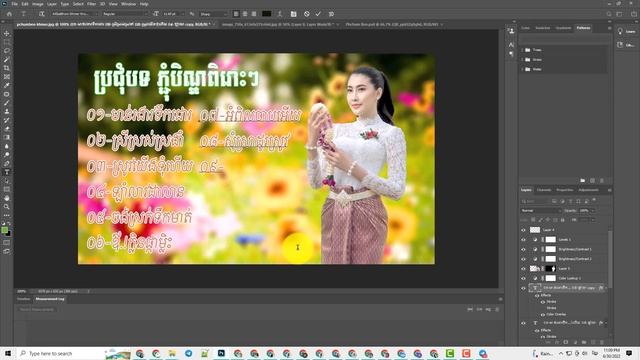Select the Eraser tool
The height and width of the screenshot is (360, 640).
[x=7, y=129]
